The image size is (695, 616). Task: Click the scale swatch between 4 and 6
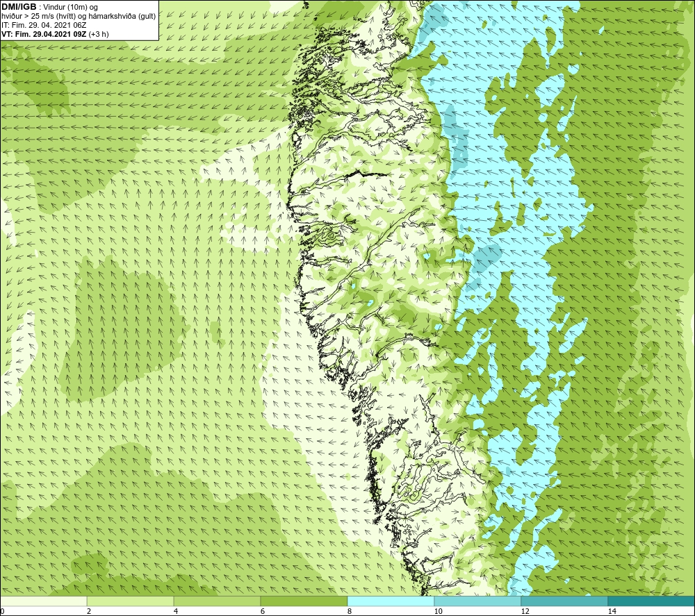[217, 601]
